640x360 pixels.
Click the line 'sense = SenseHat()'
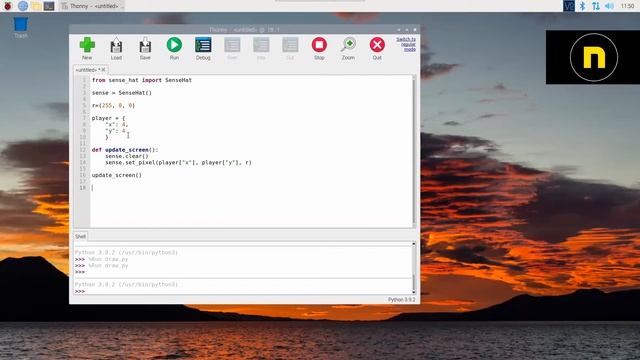click(x=122, y=93)
